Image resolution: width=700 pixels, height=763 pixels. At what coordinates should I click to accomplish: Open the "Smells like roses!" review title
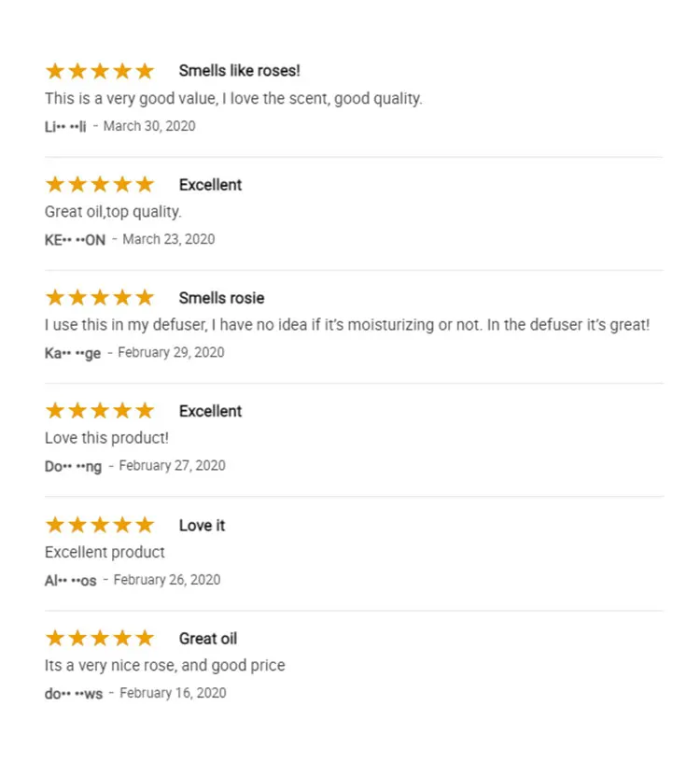(239, 71)
